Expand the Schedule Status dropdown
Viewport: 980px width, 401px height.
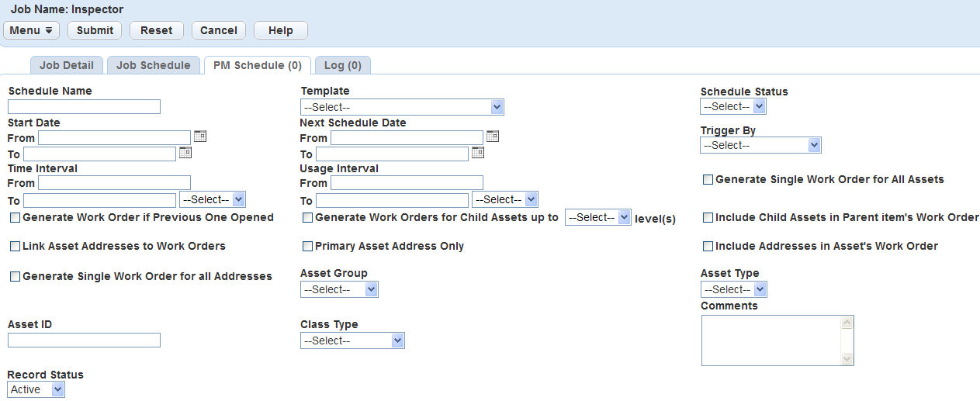[x=732, y=106]
